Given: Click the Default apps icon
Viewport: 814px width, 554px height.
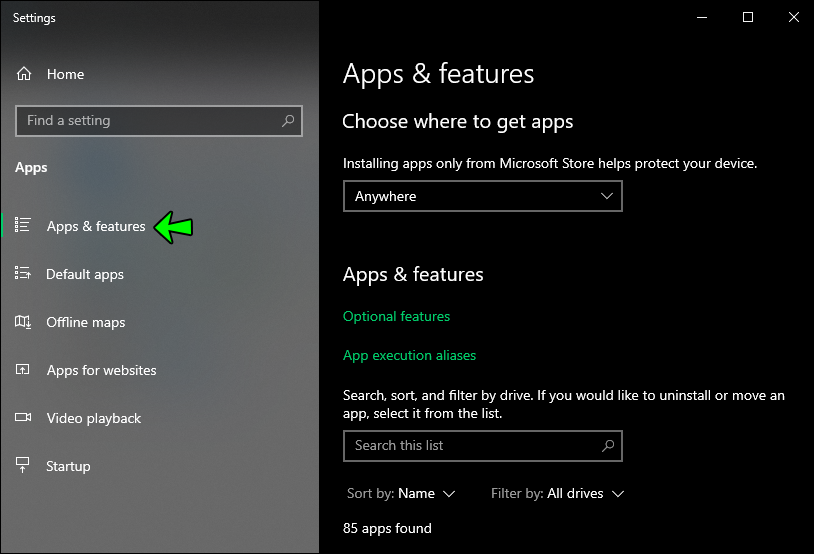Looking at the screenshot, I should point(24,274).
